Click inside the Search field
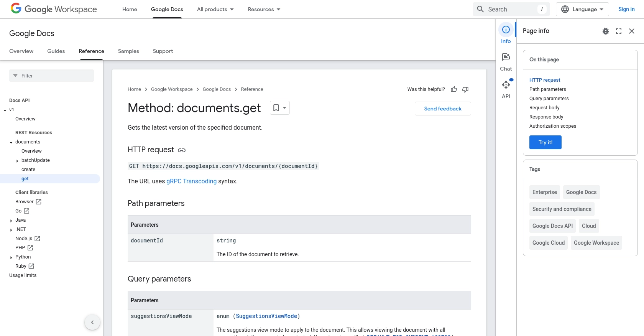Image resolution: width=644 pixels, height=336 pixels. [511, 9]
